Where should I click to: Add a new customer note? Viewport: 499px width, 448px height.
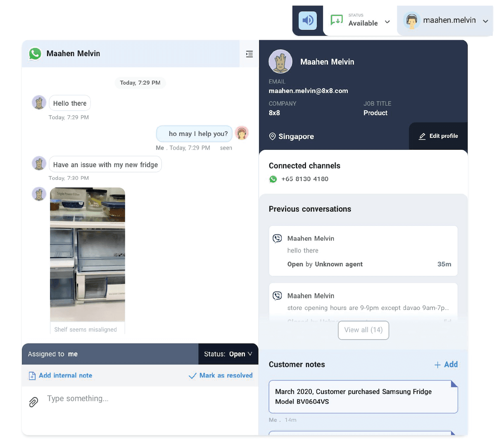pyautogui.click(x=446, y=364)
